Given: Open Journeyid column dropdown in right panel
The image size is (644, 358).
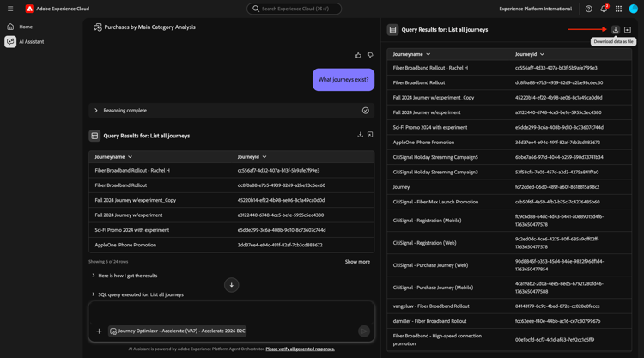Looking at the screenshot, I should 542,54.
